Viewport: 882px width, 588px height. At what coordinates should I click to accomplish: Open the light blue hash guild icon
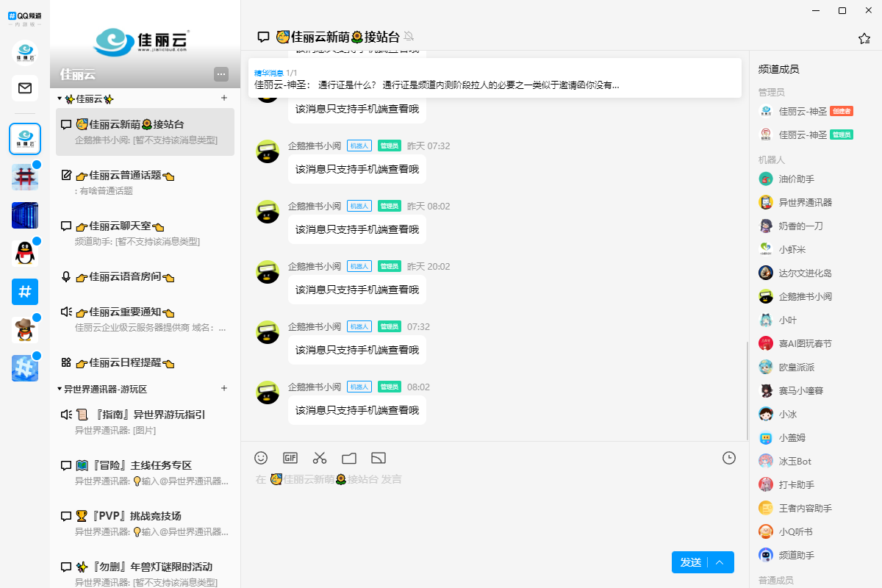[25, 368]
